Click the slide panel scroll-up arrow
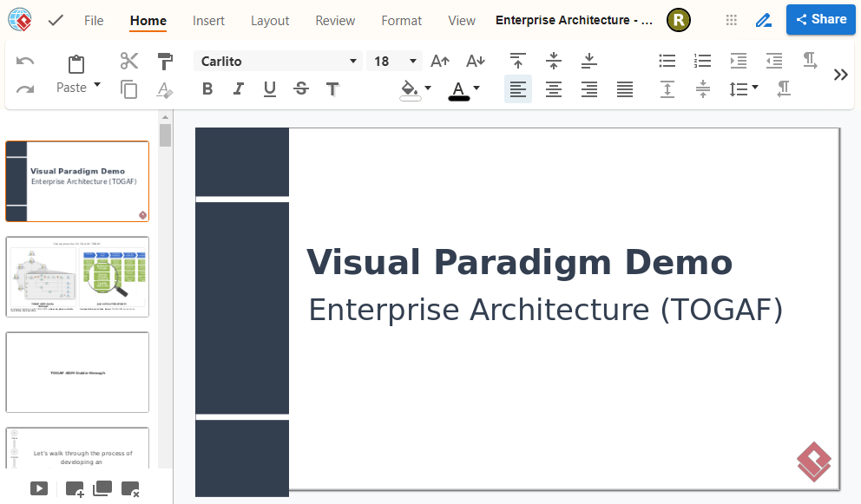The width and height of the screenshot is (861, 504). [x=165, y=117]
